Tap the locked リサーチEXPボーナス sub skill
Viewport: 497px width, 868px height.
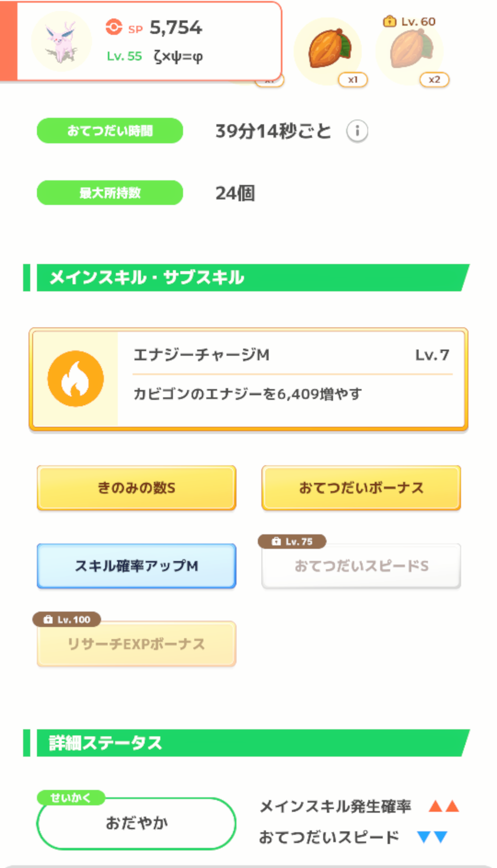click(136, 644)
